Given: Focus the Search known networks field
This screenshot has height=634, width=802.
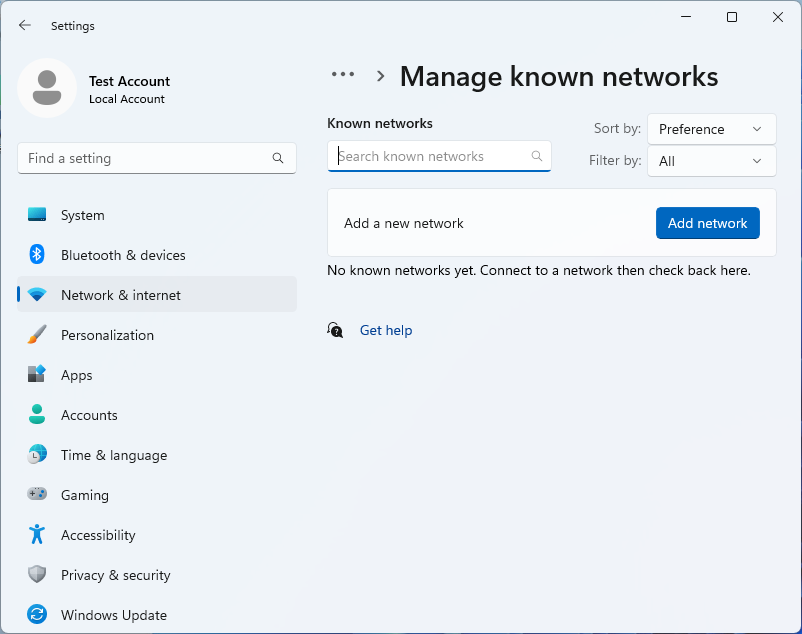Looking at the screenshot, I should [x=439, y=156].
